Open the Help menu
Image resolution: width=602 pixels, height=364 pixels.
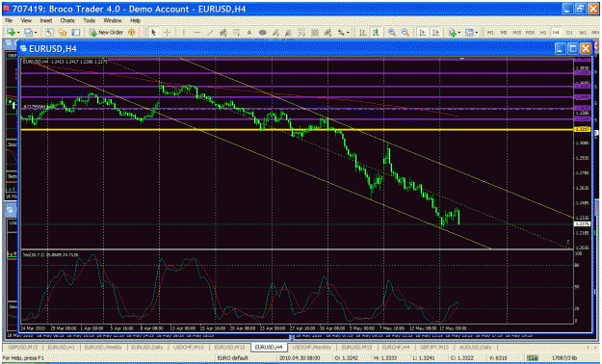pyautogui.click(x=135, y=20)
